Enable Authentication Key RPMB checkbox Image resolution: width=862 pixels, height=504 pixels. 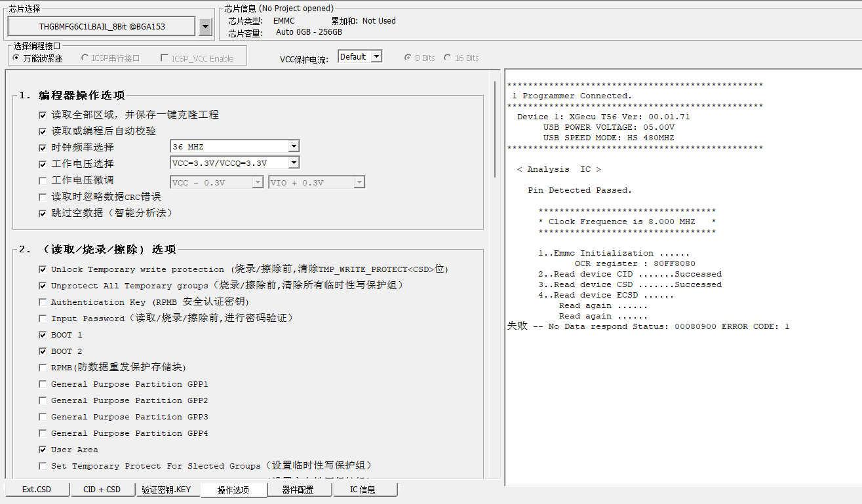point(43,302)
